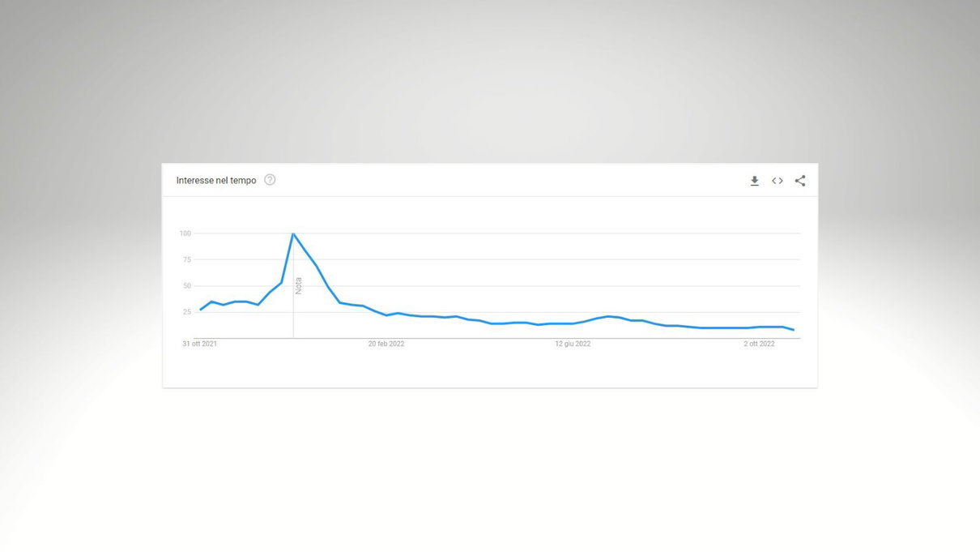The image size is (980, 552).
Task: Click the Nota annotation label
Action: [298, 285]
